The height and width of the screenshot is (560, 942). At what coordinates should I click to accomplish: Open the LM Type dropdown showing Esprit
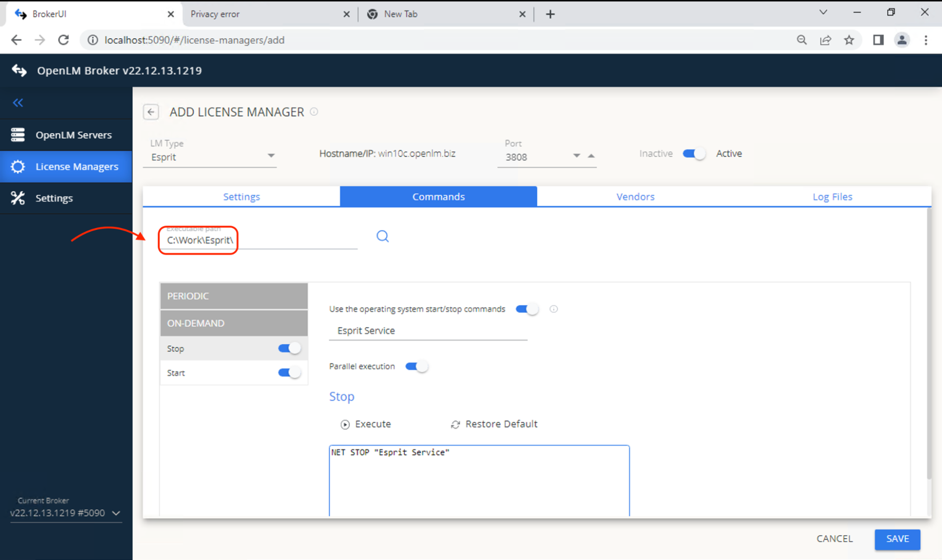(271, 155)
